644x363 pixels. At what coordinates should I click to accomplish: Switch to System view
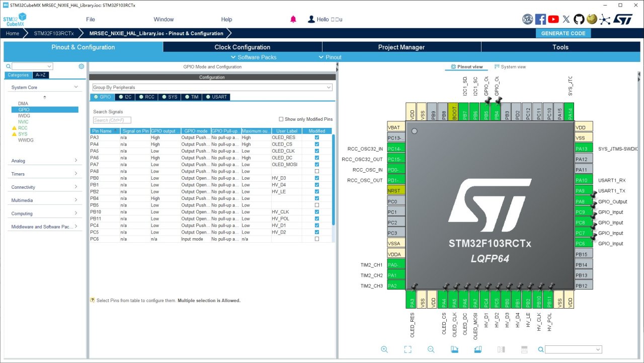tap(510, 67)
